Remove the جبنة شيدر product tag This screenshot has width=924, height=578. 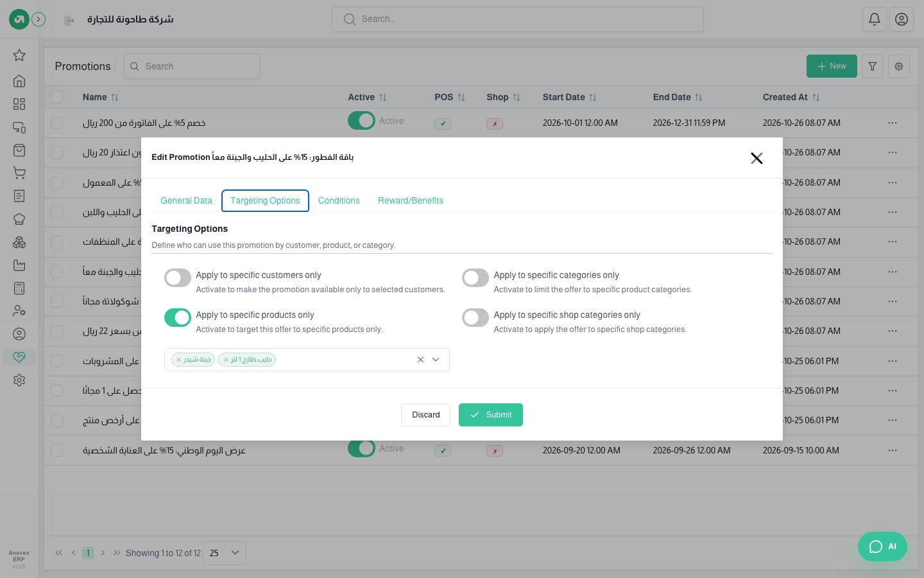[178, 360]
